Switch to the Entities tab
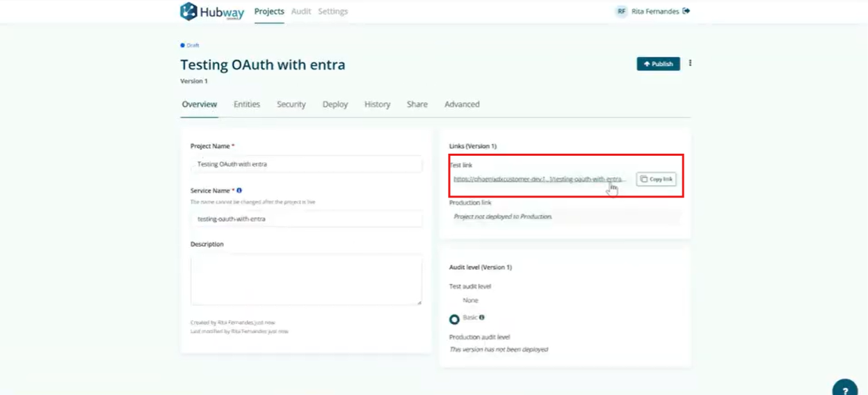 point(247,104)
